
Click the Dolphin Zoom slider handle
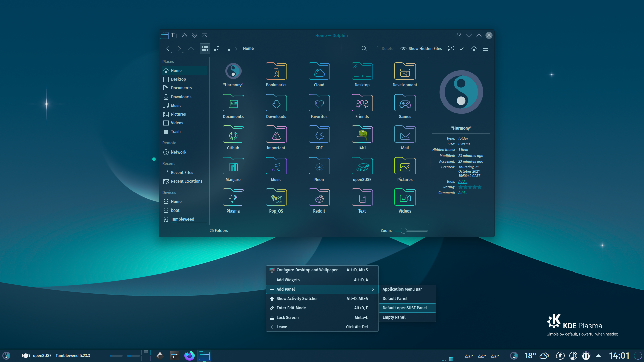[404, 231]
